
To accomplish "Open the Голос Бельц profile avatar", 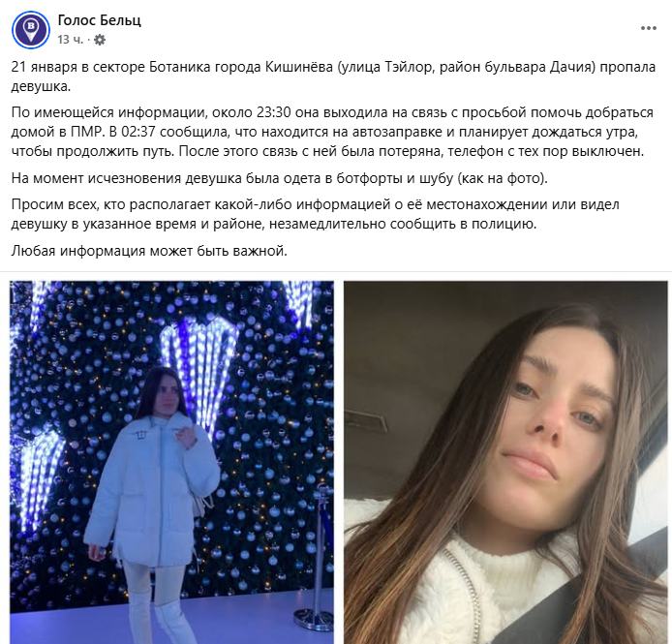I will 31,30.
